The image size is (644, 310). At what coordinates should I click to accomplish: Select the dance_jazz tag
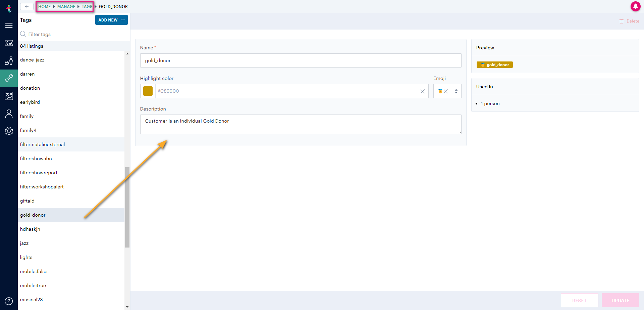tap(71, 60)
